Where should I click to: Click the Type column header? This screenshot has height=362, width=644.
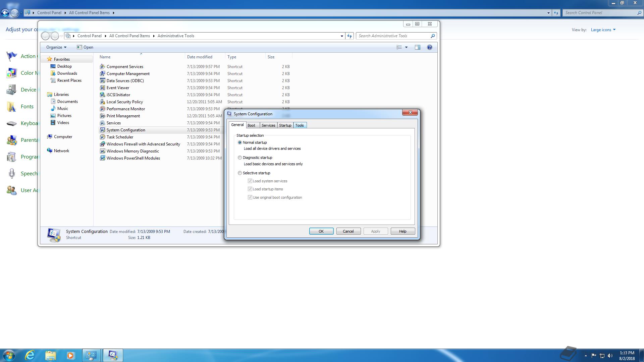(245, 57)
